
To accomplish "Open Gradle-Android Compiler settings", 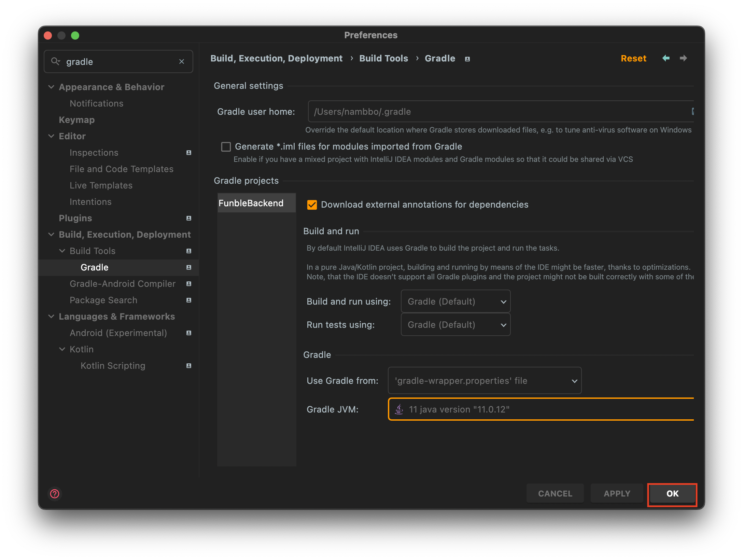I will pyautogui.click(x=123, y=284).
